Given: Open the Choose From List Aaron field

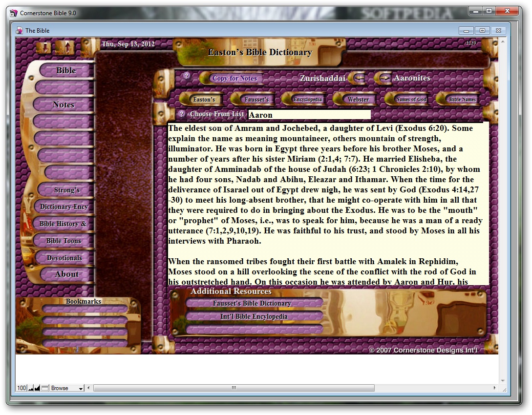Looking at the screenshot, I should (x=309, y=115).
